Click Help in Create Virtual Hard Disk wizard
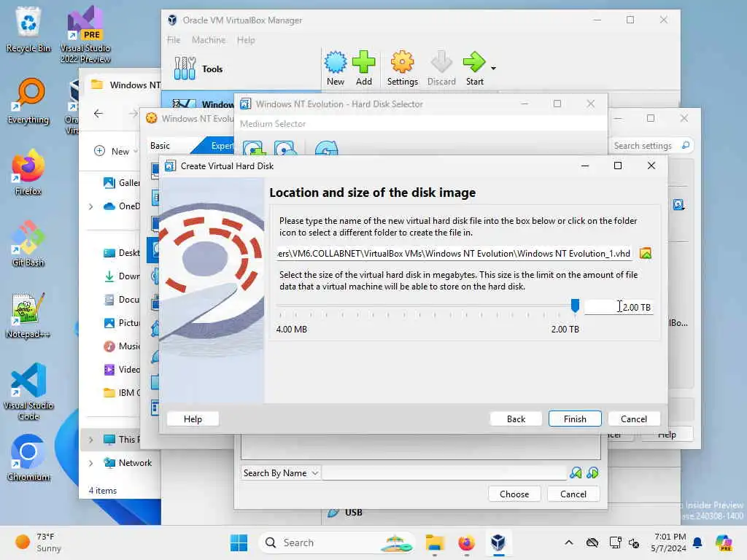The height and width of the screenshot is (560, 747). [193, 419]
